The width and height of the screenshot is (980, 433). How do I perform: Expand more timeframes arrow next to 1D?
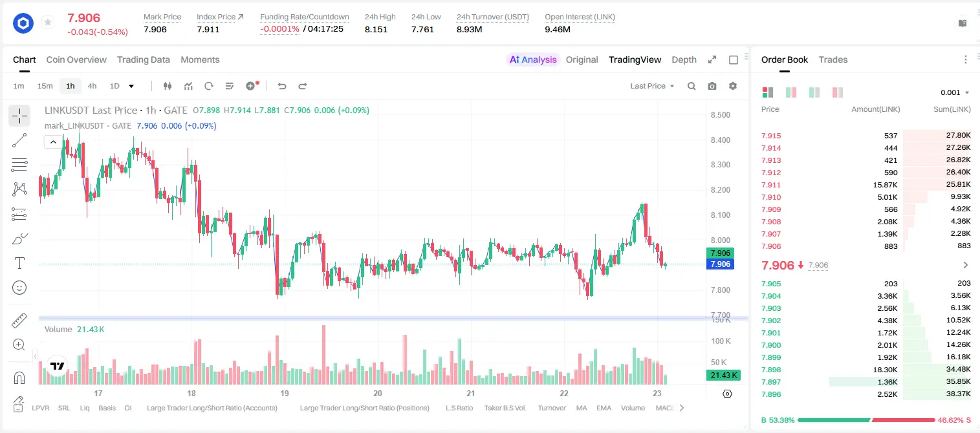click(131, 86)
